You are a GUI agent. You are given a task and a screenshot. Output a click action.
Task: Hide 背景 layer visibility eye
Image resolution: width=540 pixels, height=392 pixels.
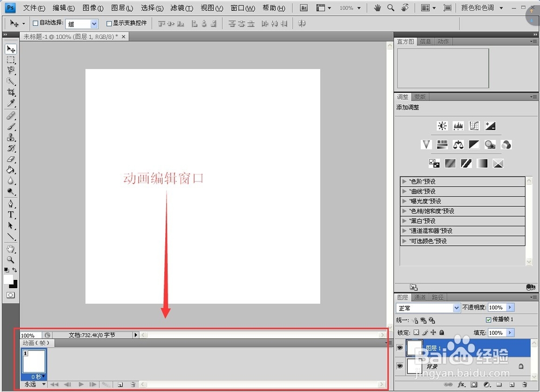[400, 366]
